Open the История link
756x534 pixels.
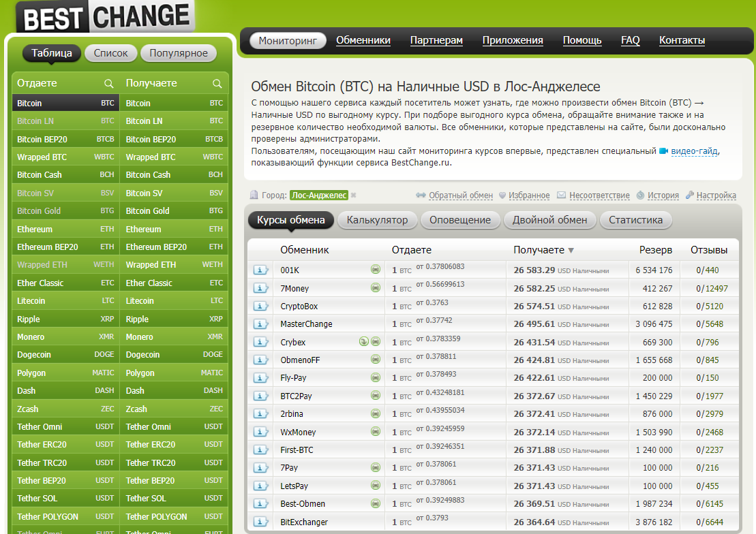click(x=663, y=195)
